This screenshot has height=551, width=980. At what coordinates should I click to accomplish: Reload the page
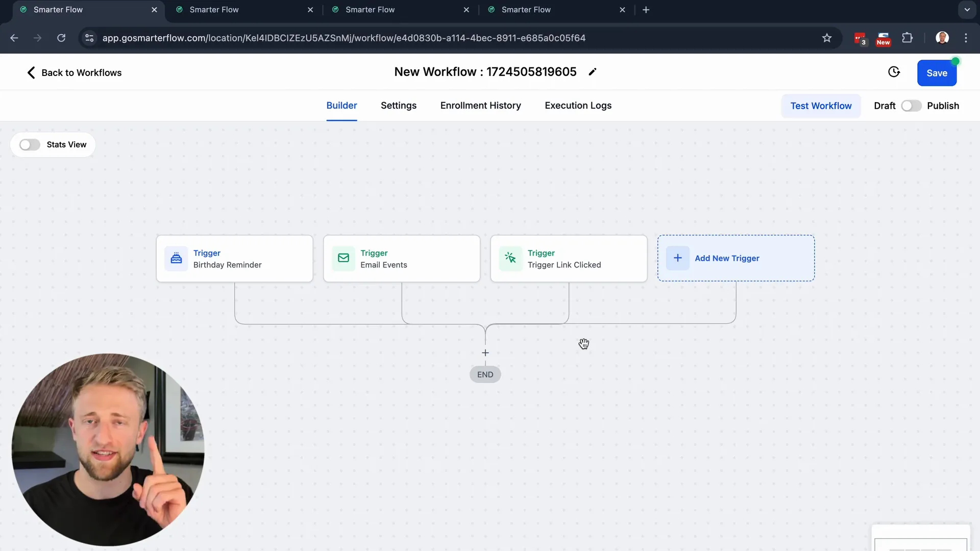pos(61,38)
